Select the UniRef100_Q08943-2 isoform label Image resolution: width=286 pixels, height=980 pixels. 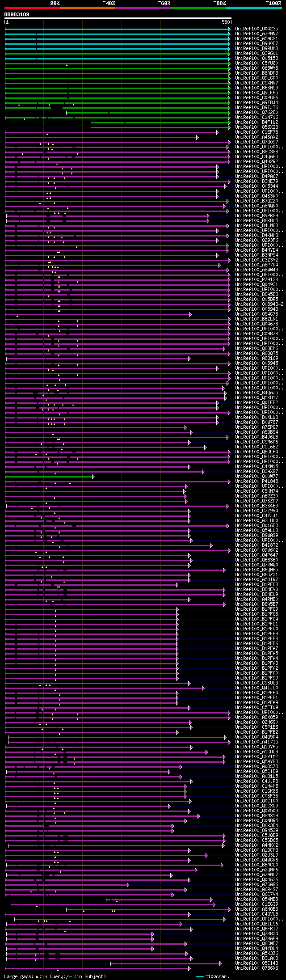pyautogui.click(x=259, y=304)
